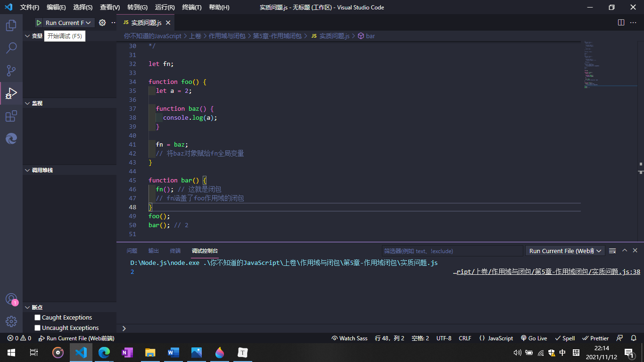Open debug launch settings gear icon

tap(101, 22)
